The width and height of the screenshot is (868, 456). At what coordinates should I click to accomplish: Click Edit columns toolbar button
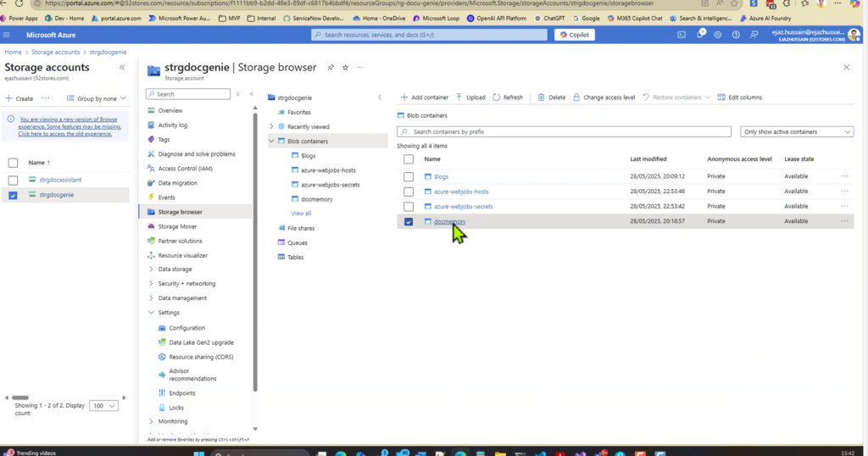pos(739,97)
